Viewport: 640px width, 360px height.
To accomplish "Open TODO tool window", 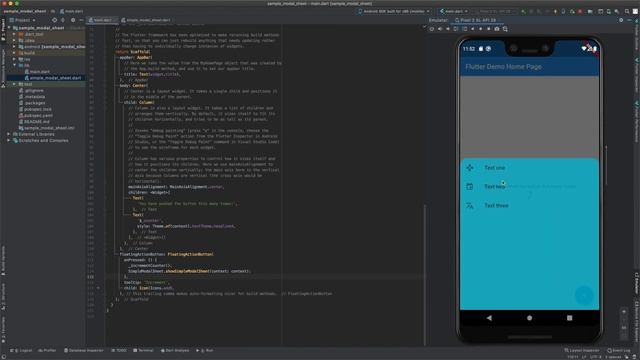I will [119, 350].
